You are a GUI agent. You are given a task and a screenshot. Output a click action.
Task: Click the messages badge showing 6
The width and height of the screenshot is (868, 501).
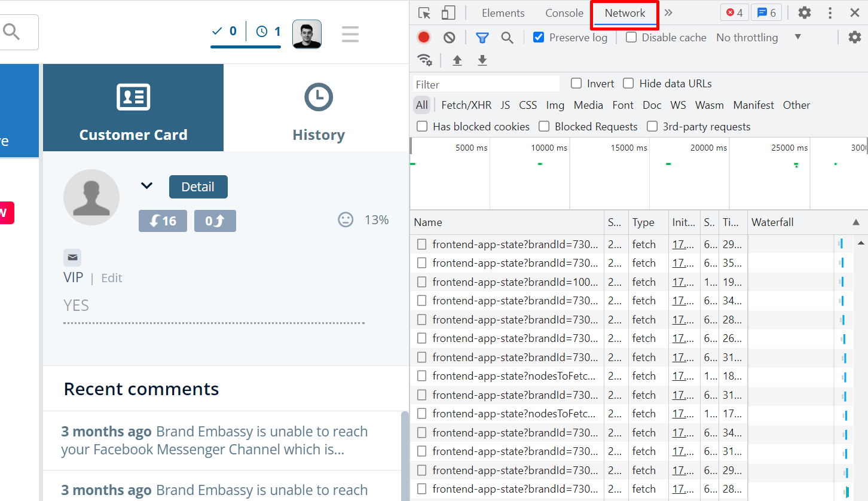click(766, 13)
